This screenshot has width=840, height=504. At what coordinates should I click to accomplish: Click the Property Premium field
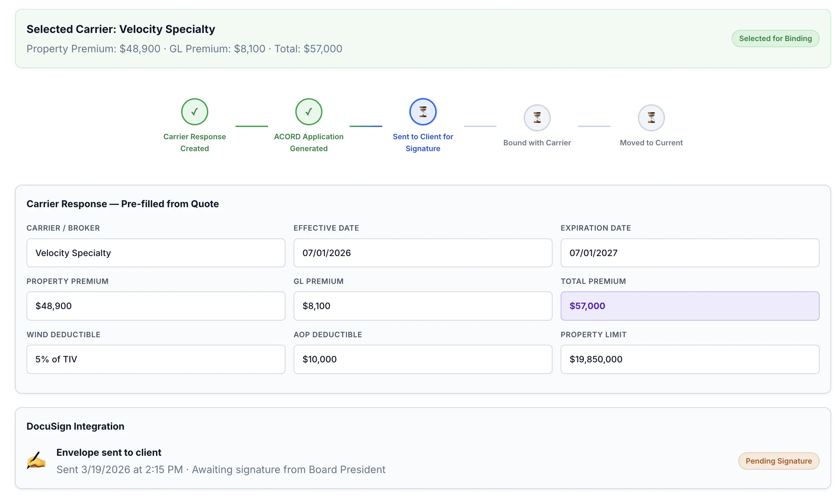[x=156, y=306]
